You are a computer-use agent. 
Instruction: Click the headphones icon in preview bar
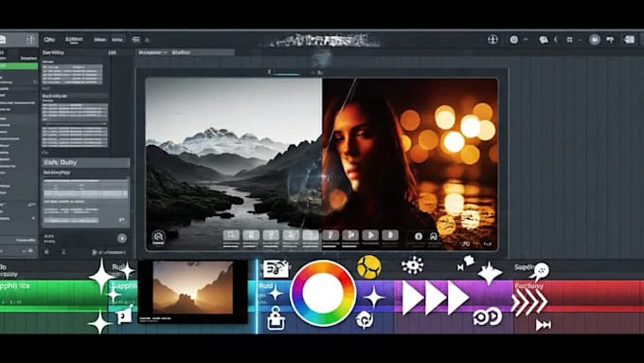click(434, 236)
